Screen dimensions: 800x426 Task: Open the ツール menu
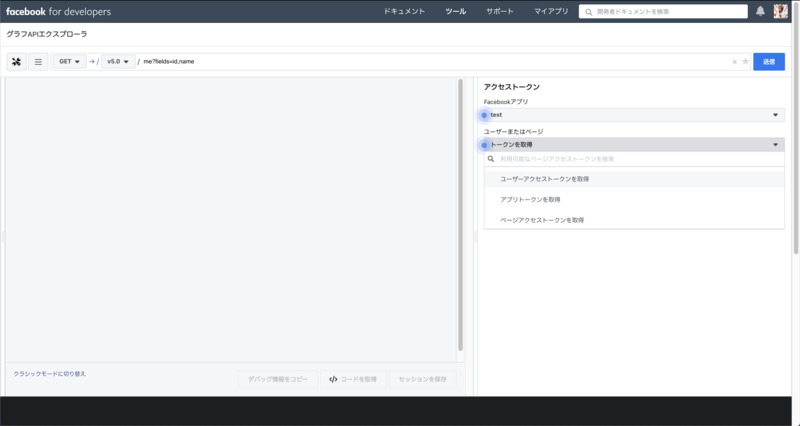pos(456,11)
